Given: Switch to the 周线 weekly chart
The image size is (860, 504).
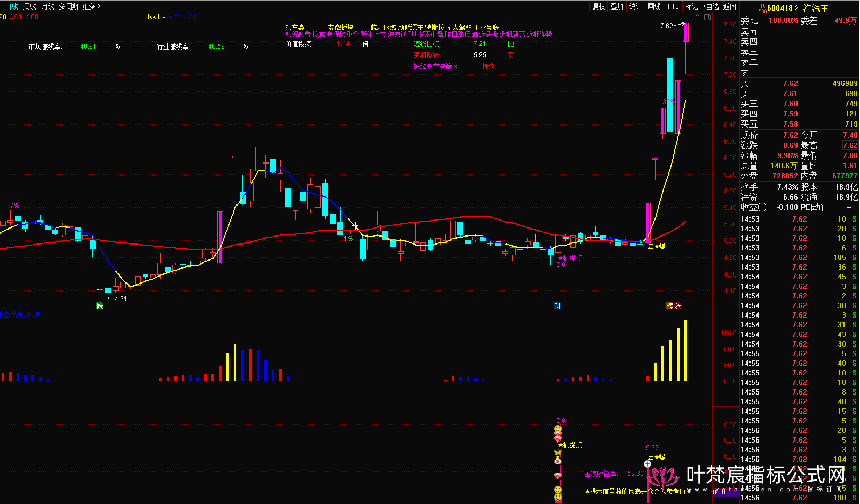Looking at the screenshot, I should click(x=30, y=6).
